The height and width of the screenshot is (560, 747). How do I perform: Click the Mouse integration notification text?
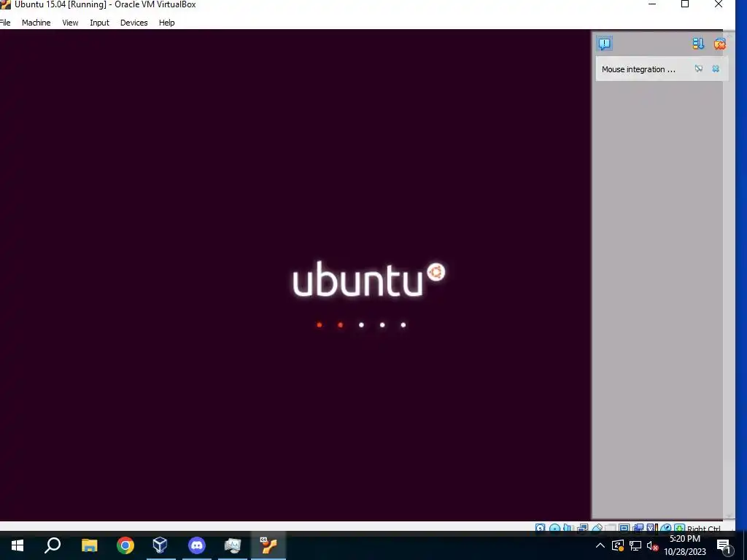point(638,69)
